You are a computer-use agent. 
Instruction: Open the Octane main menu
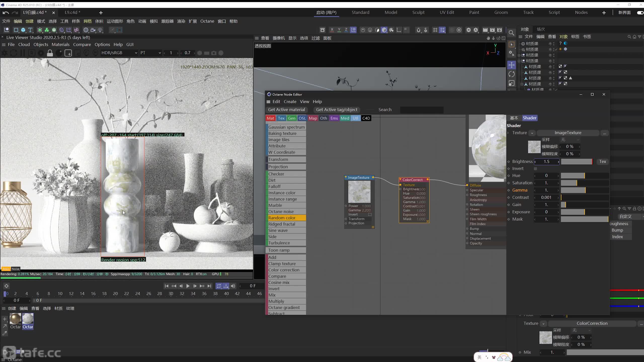point(207,21)
